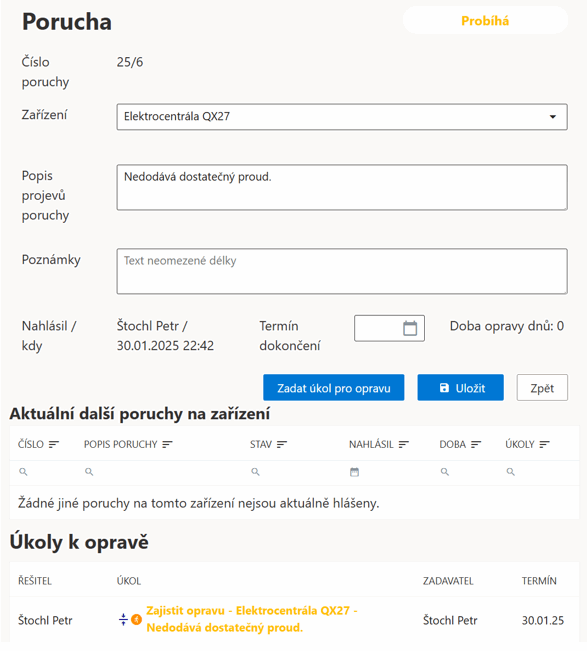Click into the Poznámky text area
587x651 pixels.
coord(342,271)
